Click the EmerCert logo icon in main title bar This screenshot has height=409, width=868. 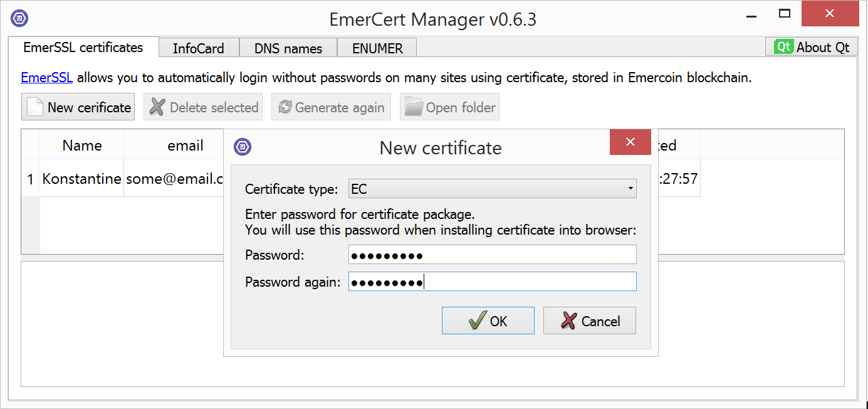click(19, 19)
